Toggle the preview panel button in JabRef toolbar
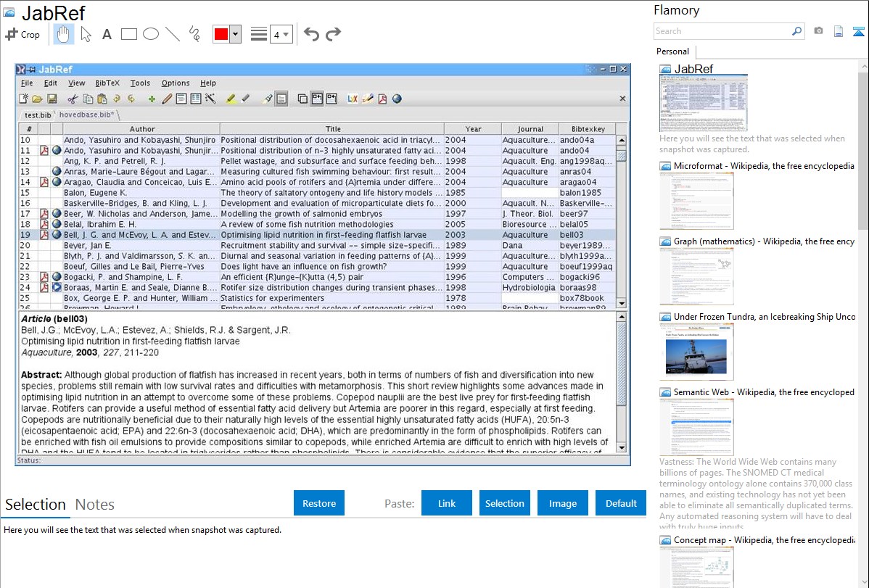 coord(281,99)
